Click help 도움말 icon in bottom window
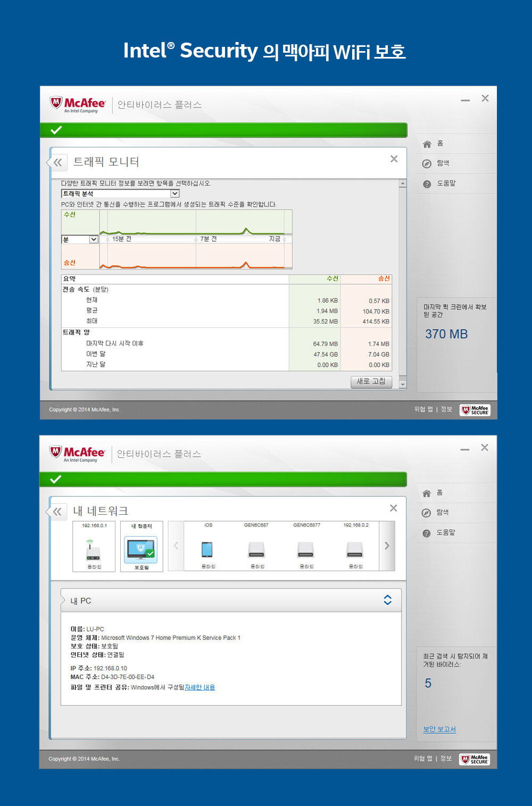Screen dimensions: 532x806 tap(426, 533)
